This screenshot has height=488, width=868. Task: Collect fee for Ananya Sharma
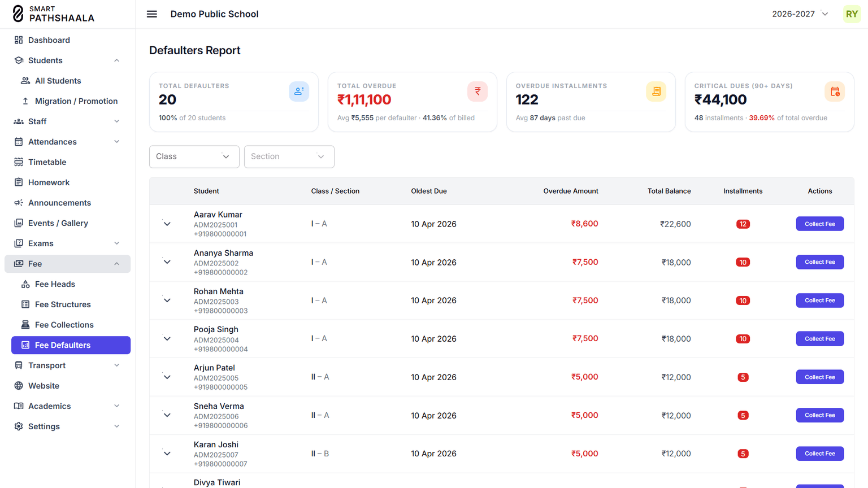pos(820,262)
